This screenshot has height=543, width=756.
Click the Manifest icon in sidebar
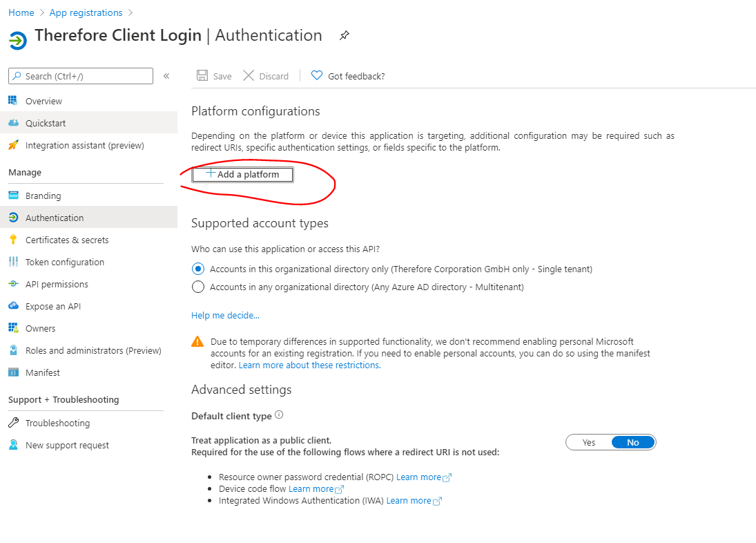(x=13, y=372)
